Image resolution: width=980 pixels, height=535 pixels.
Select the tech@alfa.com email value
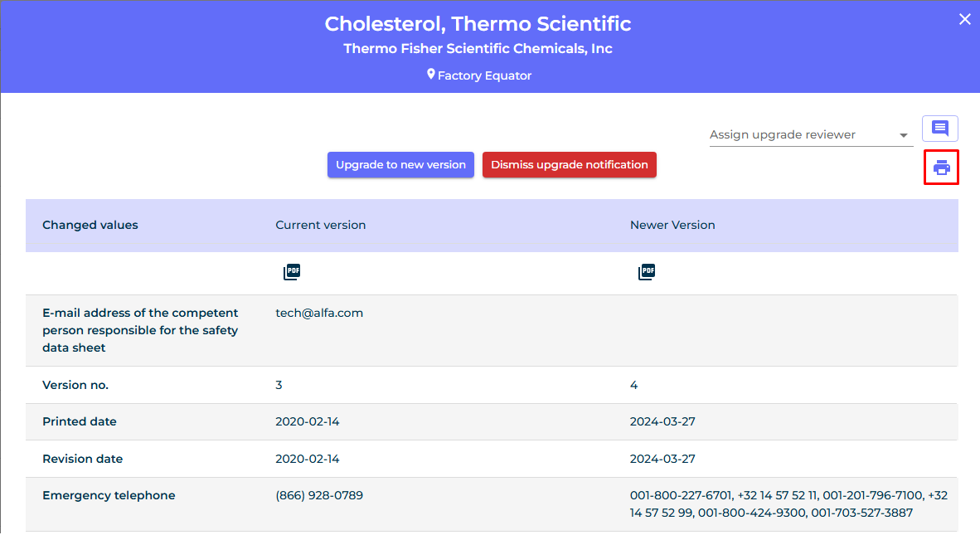click(x=319, y=313)
